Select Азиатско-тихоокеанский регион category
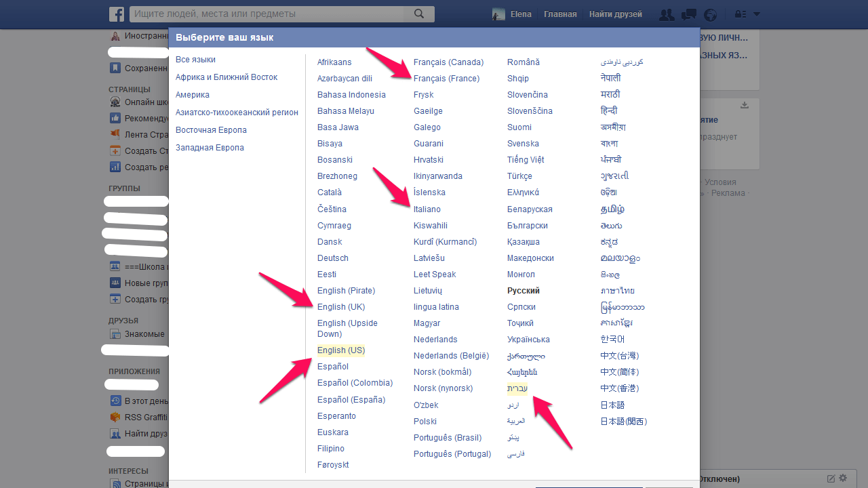This screenshot has width=868, height=488. (x=237, y=113)
